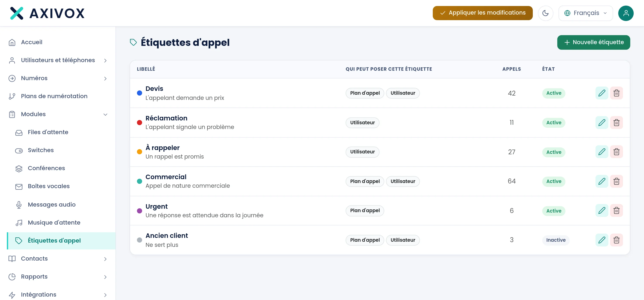Delete the Réclamation label with the trash icon
The height and width of the screenshot is (300, 644).
tap(616, 123)
